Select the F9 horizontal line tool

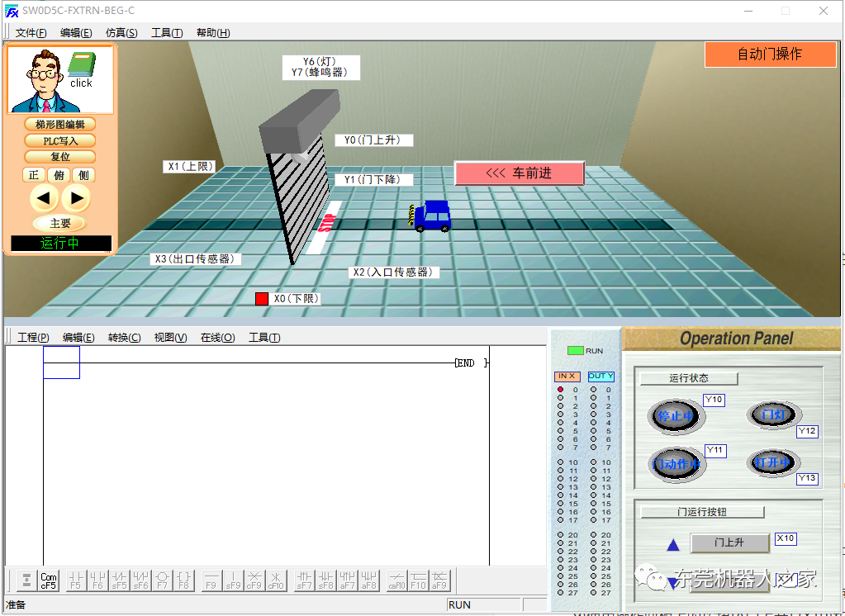click(x=211, y=580)
